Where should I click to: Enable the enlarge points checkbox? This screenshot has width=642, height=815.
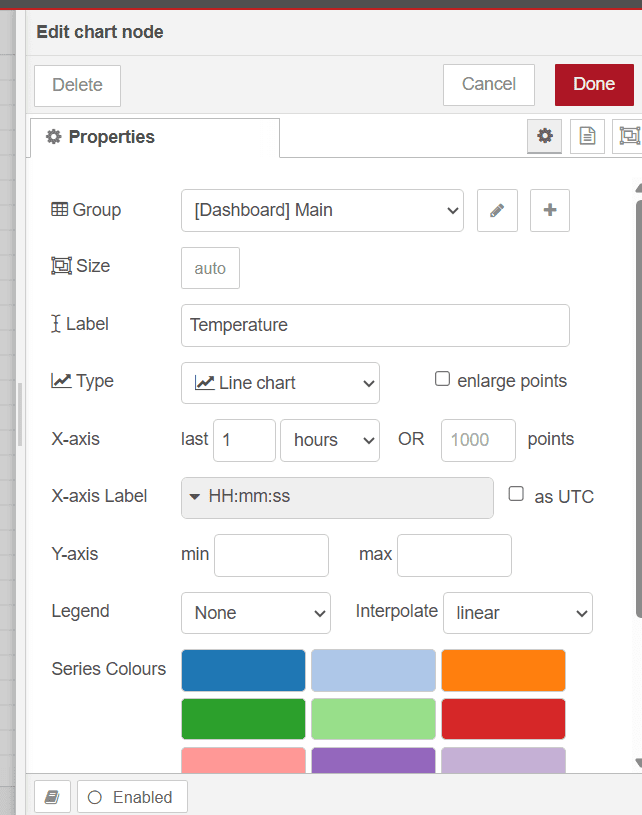tap(442, 379)
